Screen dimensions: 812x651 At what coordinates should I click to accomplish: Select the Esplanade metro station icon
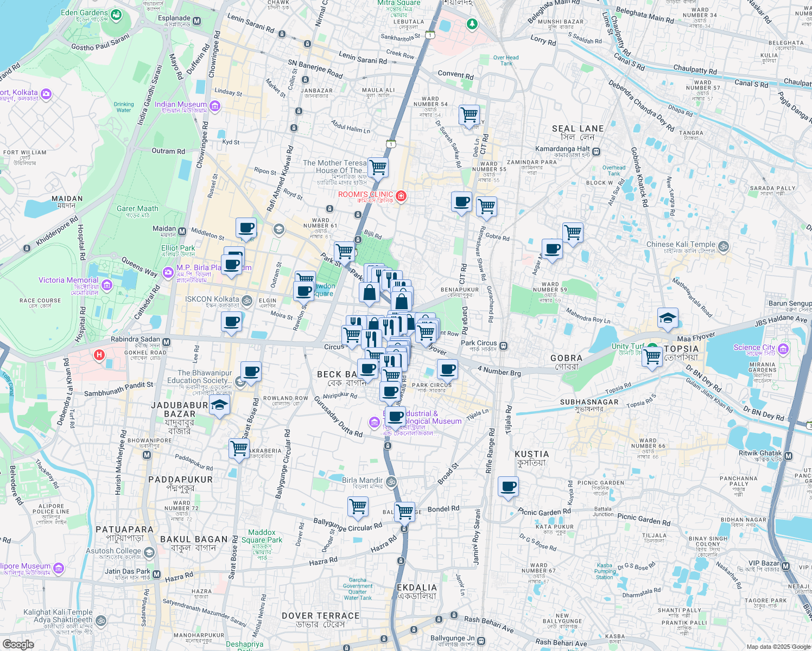197,21
